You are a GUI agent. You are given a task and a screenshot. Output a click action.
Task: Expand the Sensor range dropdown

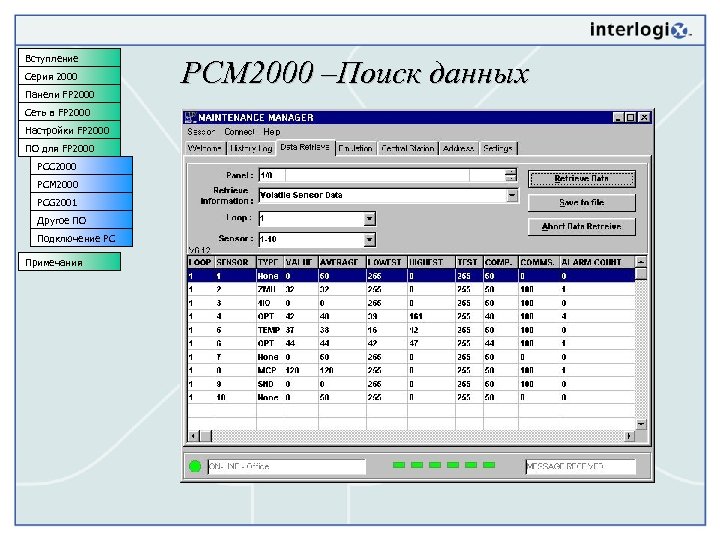[369, 239]
